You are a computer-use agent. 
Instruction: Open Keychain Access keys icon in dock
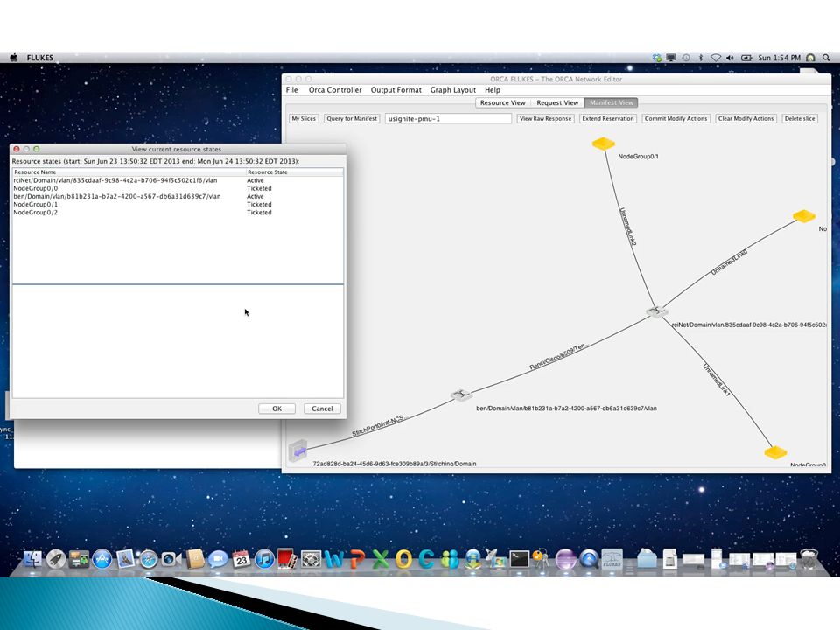tap(541, 559)
